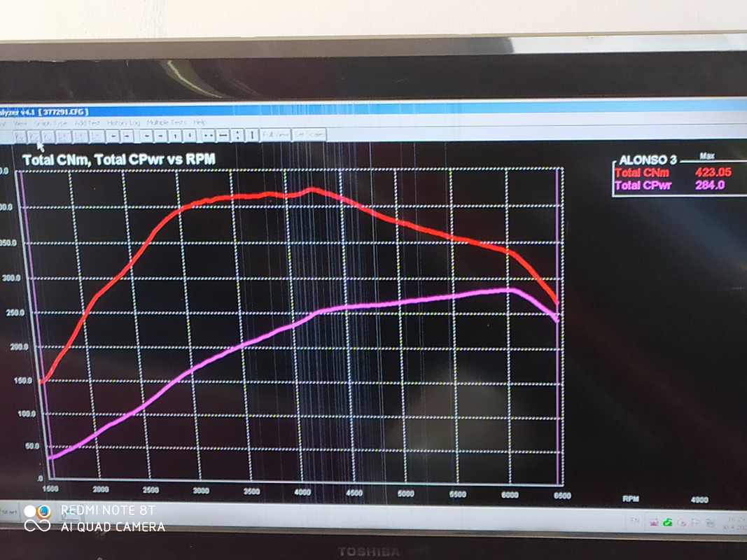Select the first graph-type icon under the View menu
Viewport: 747px width, 560px height.
[x=20, y=137]
